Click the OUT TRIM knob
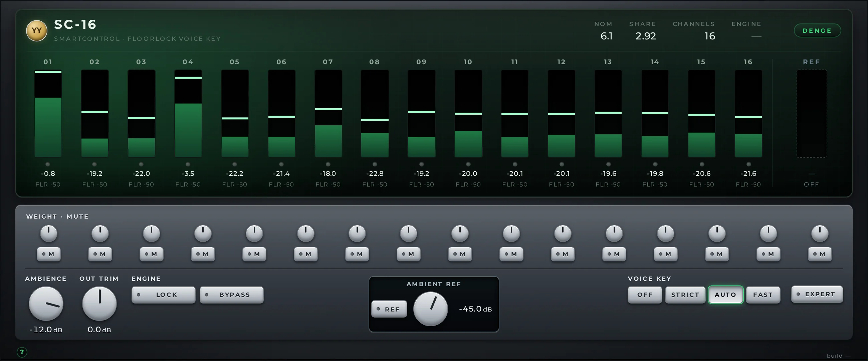Viewport: 868px width, 361px height. pyautogui.click(x=99, y=304)
